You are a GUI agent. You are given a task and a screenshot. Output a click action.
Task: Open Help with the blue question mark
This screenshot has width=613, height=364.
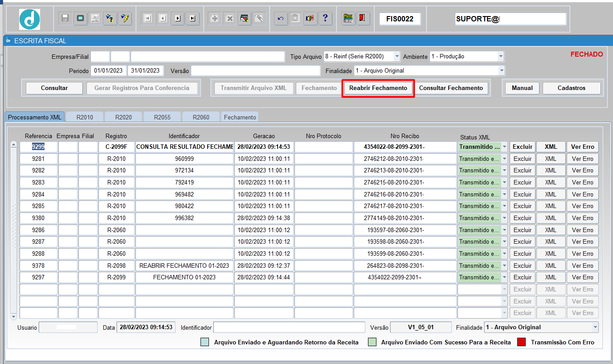click(326, 19)
